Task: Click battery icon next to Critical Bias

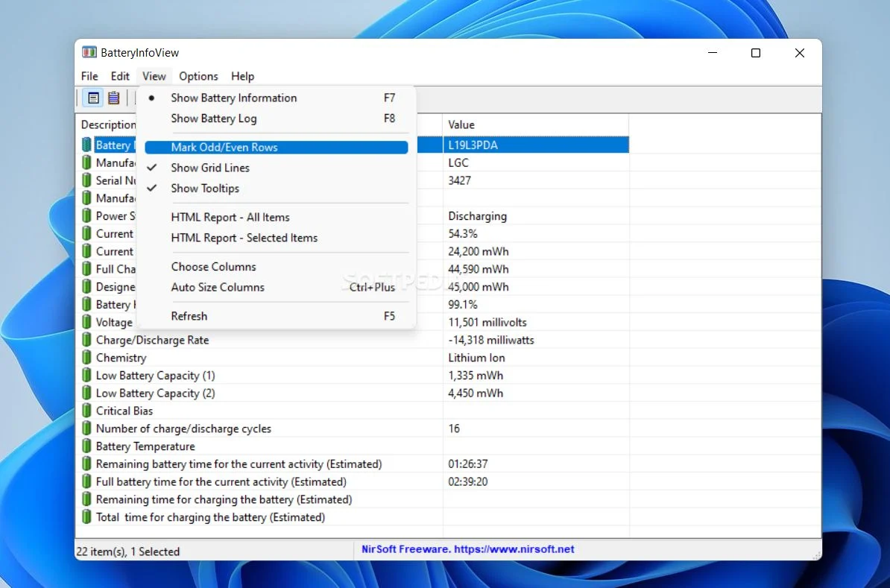Action: pos(86,411)
